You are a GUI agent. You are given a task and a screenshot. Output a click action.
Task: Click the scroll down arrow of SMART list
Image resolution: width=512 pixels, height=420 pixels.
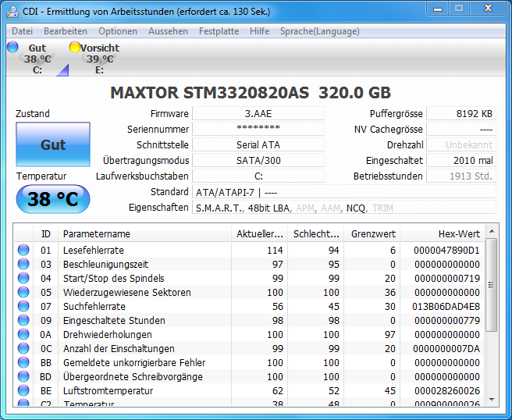(x=492, y=400)
